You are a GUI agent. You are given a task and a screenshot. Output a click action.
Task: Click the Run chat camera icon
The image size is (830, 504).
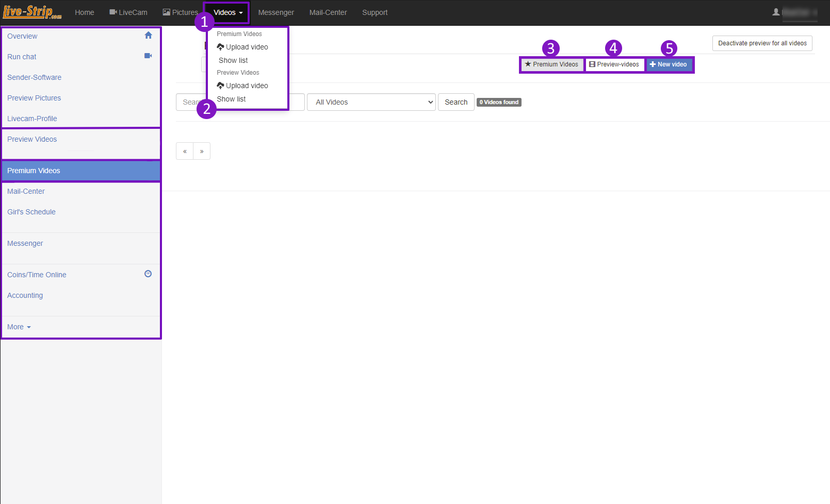(x=148, y=56)
